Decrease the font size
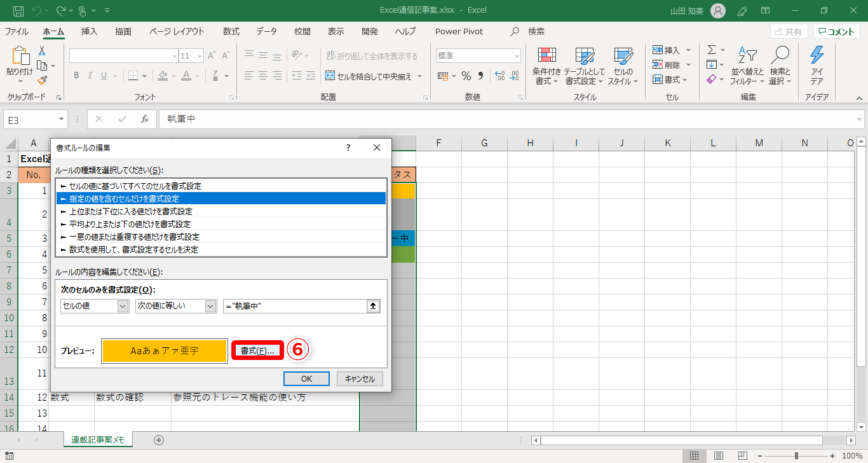This screenshot has height=463, width=868. [225, 56]
